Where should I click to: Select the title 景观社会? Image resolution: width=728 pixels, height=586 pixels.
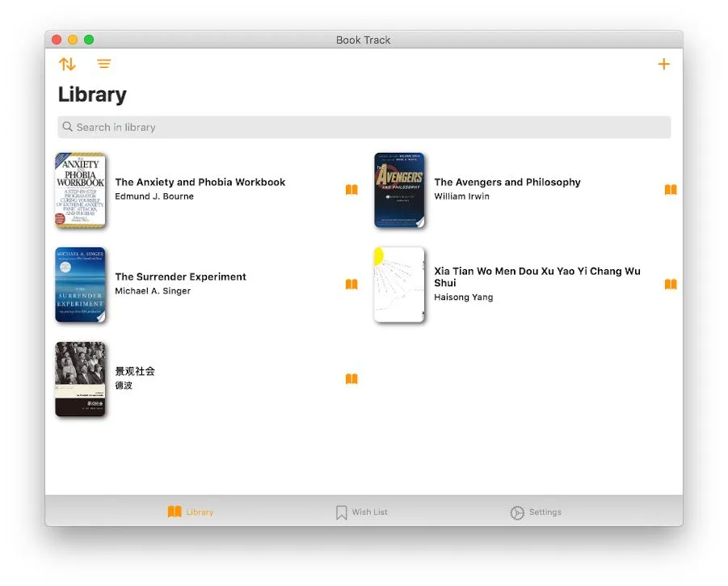[135, 371]
